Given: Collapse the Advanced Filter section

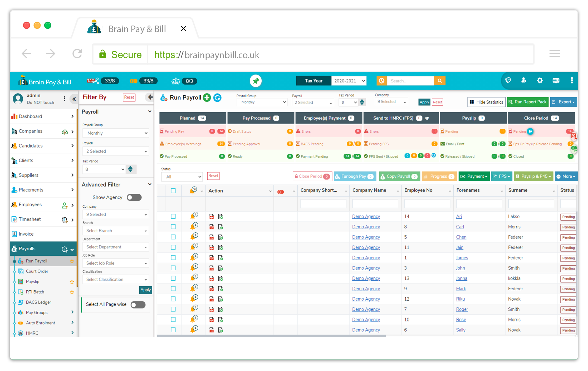Looking at the screenshot, I should tap(150, 184).
